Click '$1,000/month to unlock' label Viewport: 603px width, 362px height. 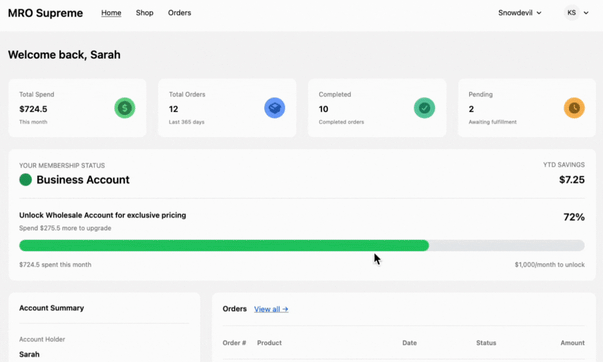(x=550, y=265)
